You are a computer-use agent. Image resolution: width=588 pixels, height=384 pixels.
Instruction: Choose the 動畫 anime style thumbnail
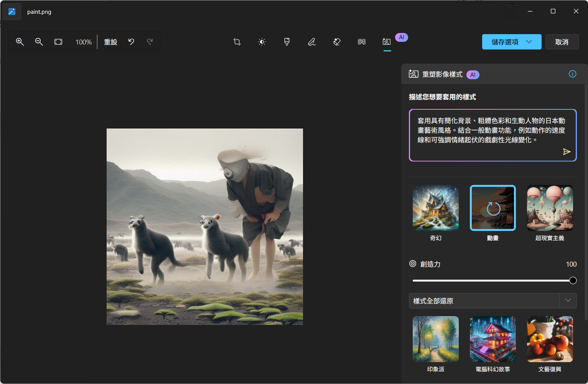[x=493, y=208]
